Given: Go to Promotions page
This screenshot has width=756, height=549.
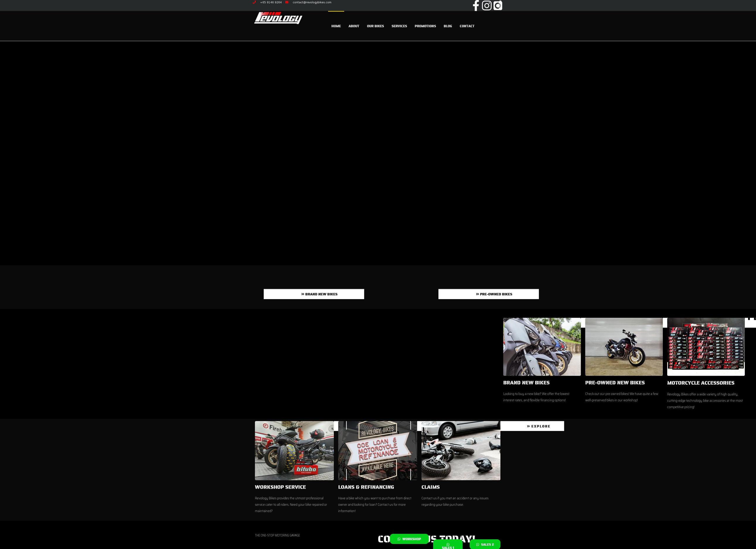Looking at the screenshot, I should tap(425, 26).
